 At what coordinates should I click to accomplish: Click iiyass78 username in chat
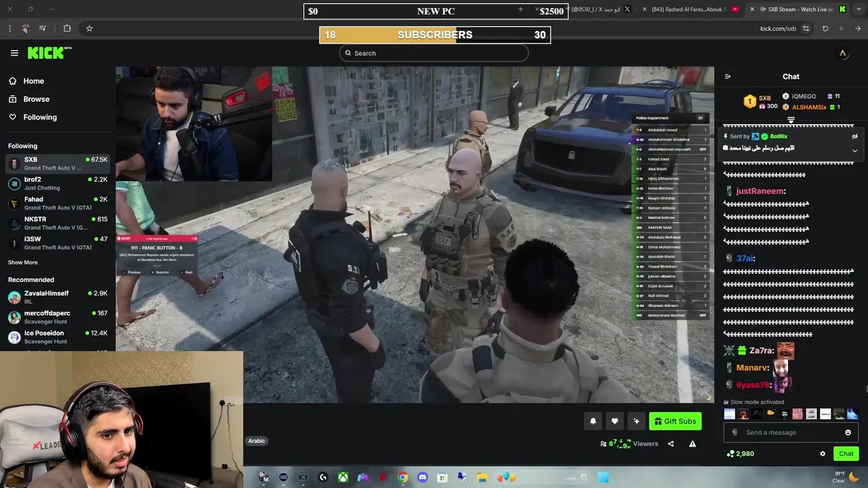[x=753, y=384]
